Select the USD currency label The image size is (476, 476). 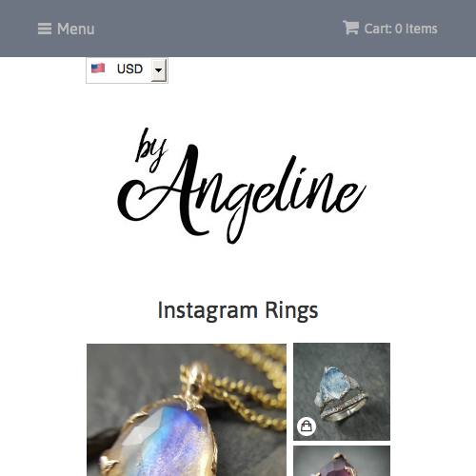coord(129,69)
